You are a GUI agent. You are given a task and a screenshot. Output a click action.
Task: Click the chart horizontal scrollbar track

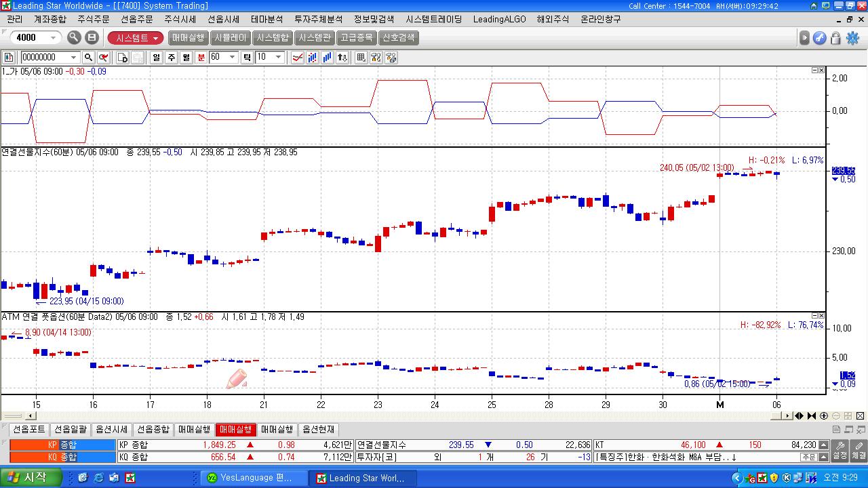pos(407,415)
